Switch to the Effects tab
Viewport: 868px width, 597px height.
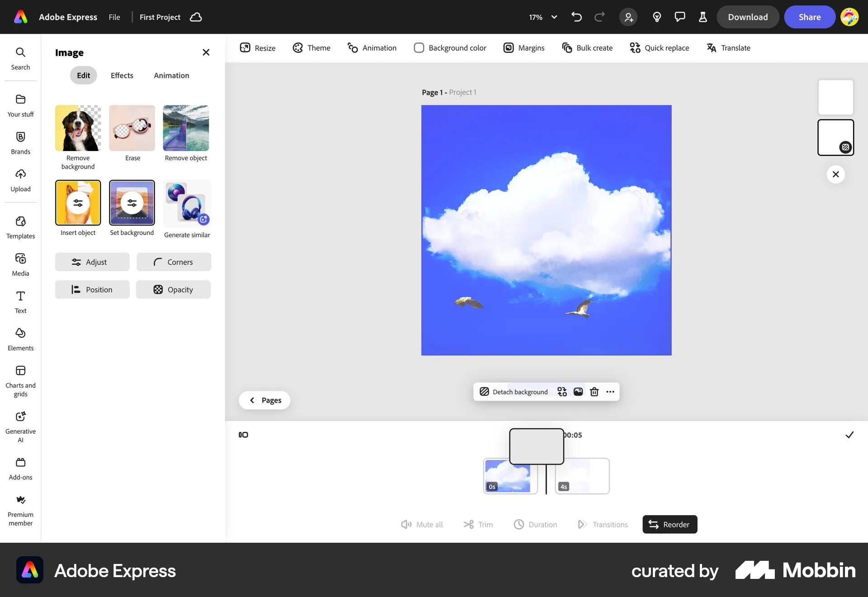pyautogui.click(x=122, y=75)
